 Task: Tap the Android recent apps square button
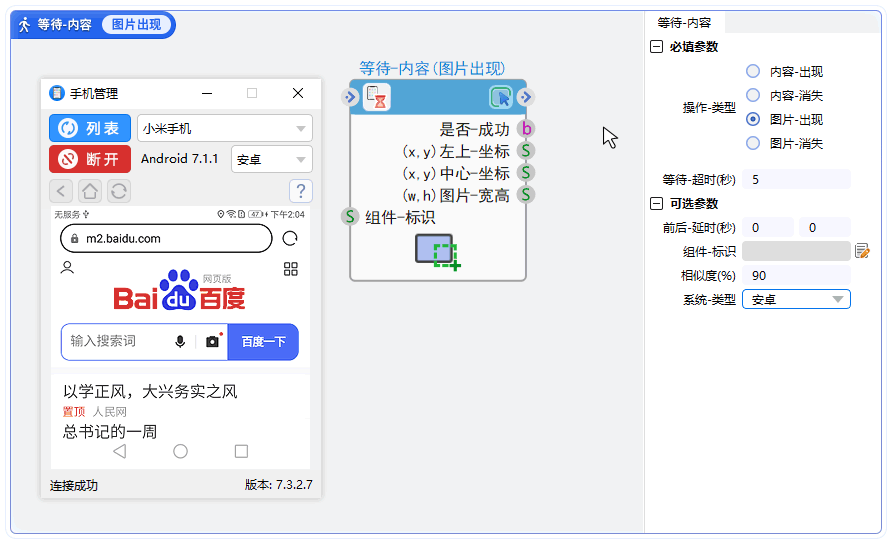click(x=241, y=451)
